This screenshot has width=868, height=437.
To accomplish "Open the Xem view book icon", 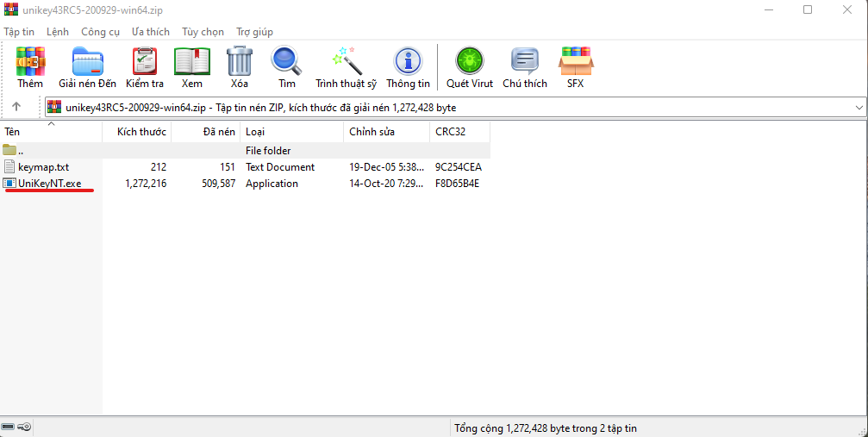I will tap(192, 62).
